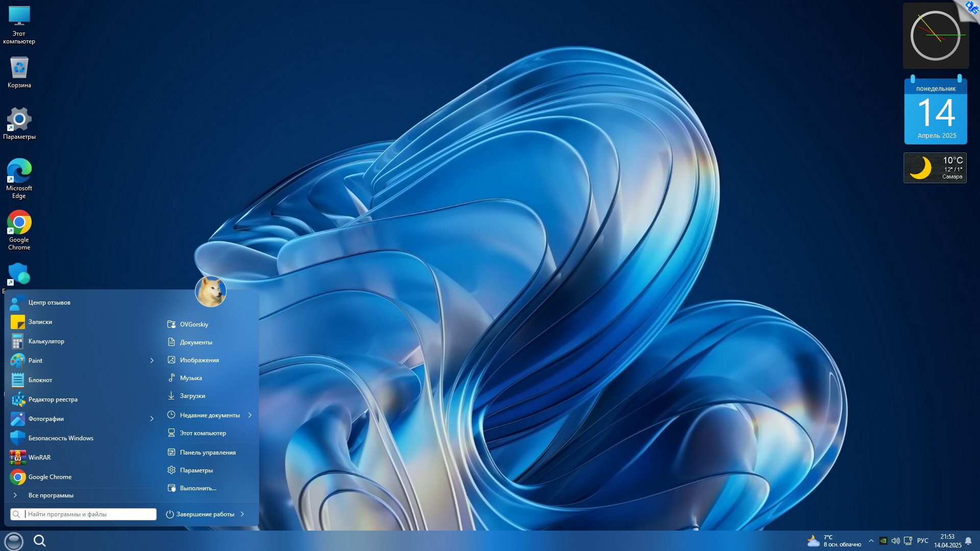The image size is (980, 551).
Task: Expand Недавние документы submenu arrow
Action: [250, 415]
